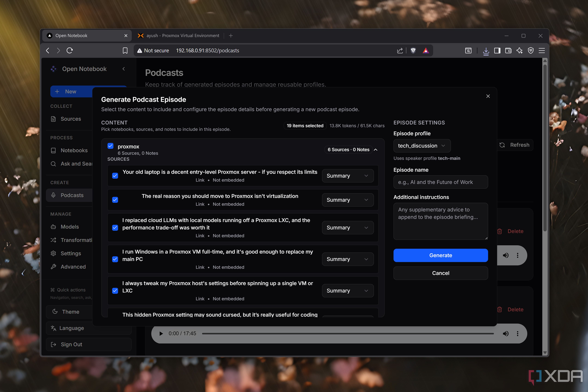The height and width of the screenshot is (392, 588).
Task: Open Summary dropdown for 'I always tweak' source
Action: [348, 290]
